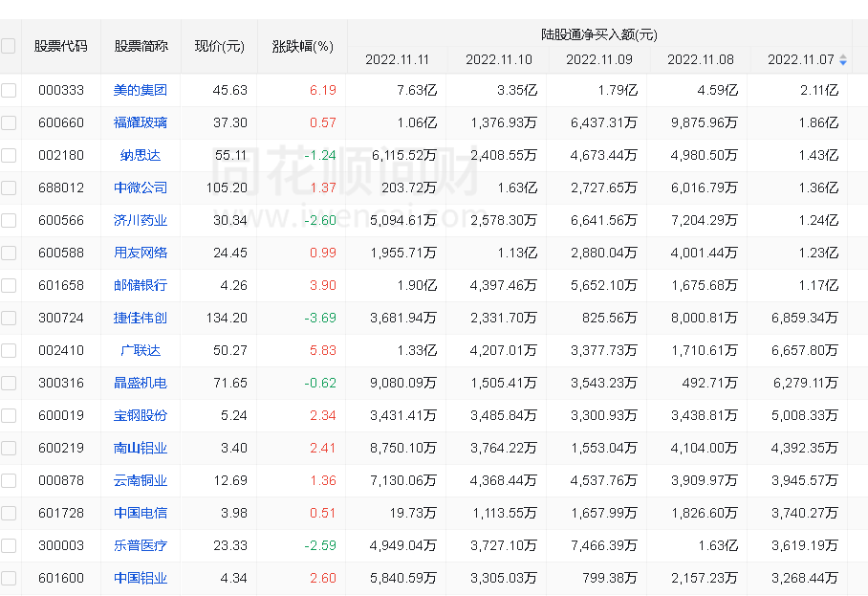Screen dimensions: 868x596
Task: Select the 7.63亿 net buy cell
Action: 416,90
